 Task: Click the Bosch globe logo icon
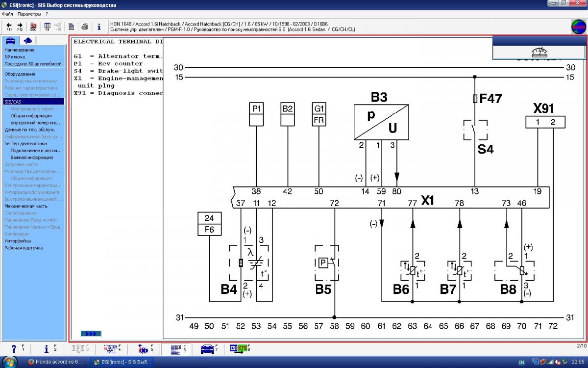click(x=578, y=27)
